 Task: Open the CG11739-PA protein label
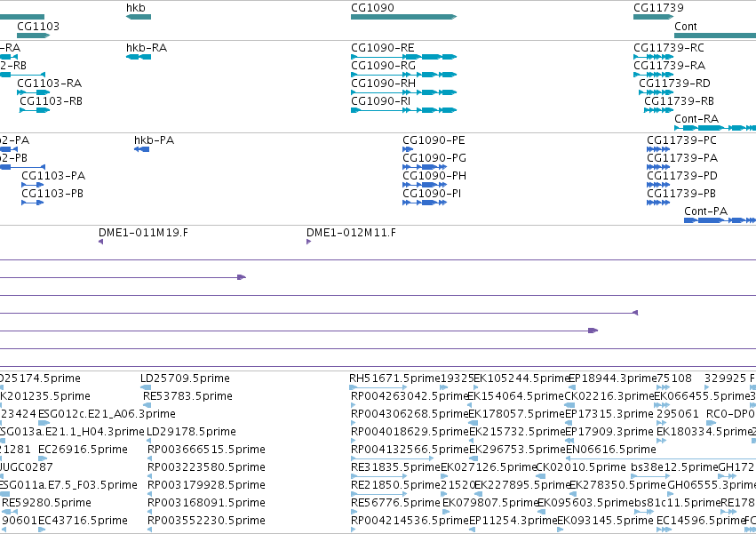point(682,158)
